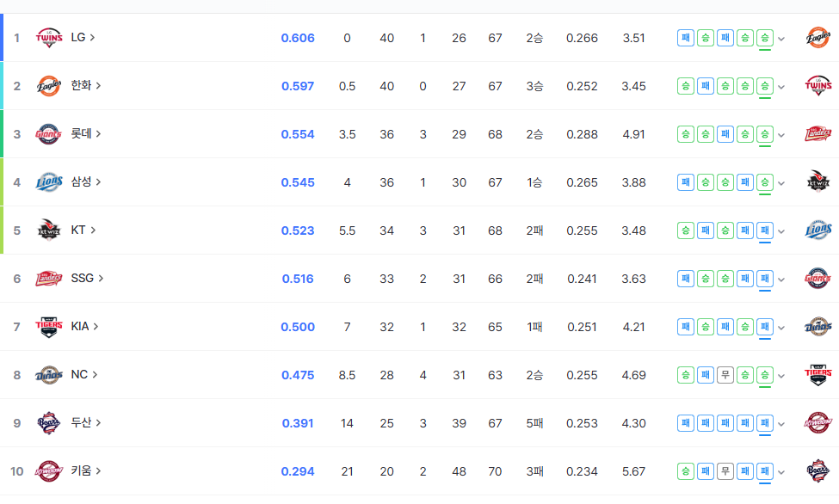This screenshot has width=839, height=504.
Task: Click NC's gray draw (무) result badge
Action: pyautogui.click(x=725, y=374)
